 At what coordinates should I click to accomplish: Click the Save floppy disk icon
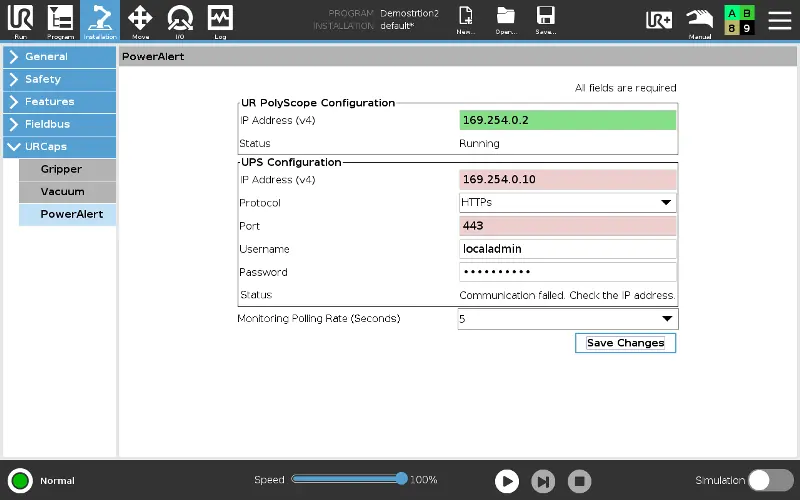[x=545, y=20]
